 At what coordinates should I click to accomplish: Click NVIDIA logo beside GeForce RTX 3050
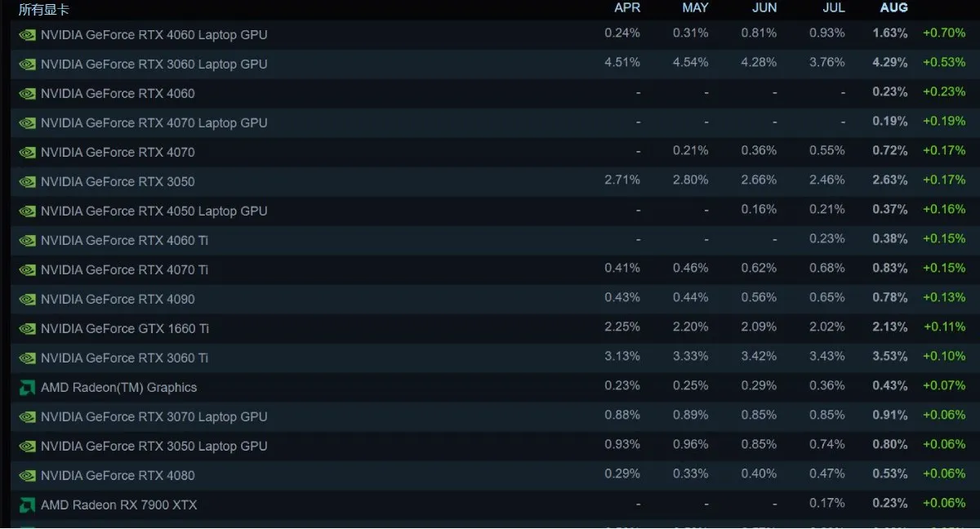[x=27, y=182]
